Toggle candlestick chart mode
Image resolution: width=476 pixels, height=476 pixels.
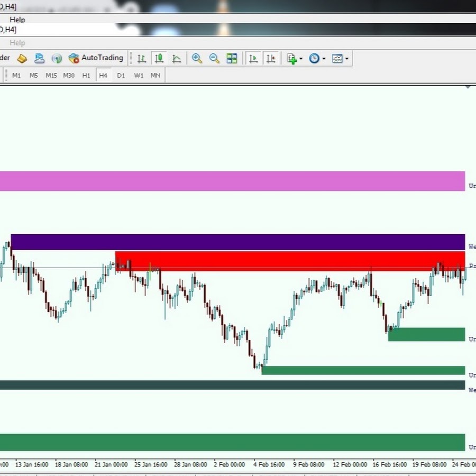[x=159, y=58]
